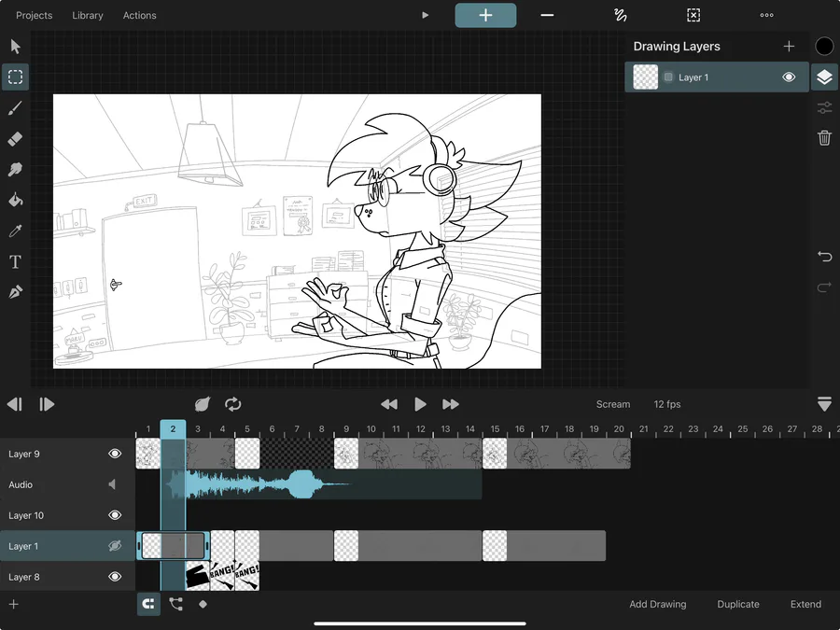Open the black current color swatch
Screen dimensions: 840x630
824,47
